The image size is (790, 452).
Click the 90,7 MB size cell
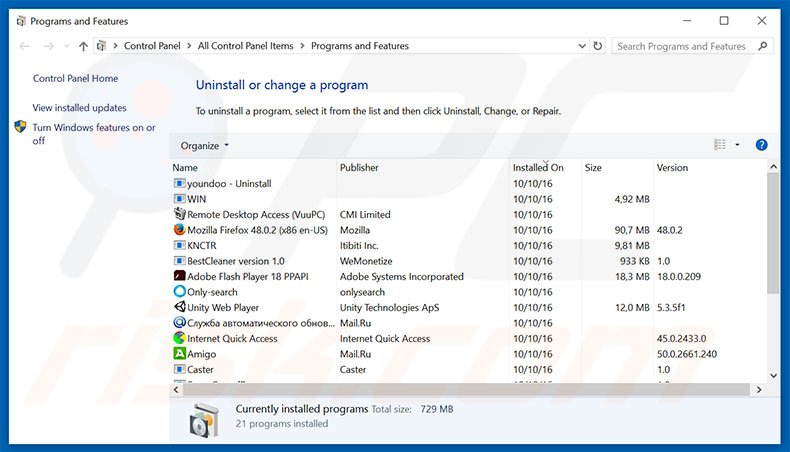click(x=632, y=230)
